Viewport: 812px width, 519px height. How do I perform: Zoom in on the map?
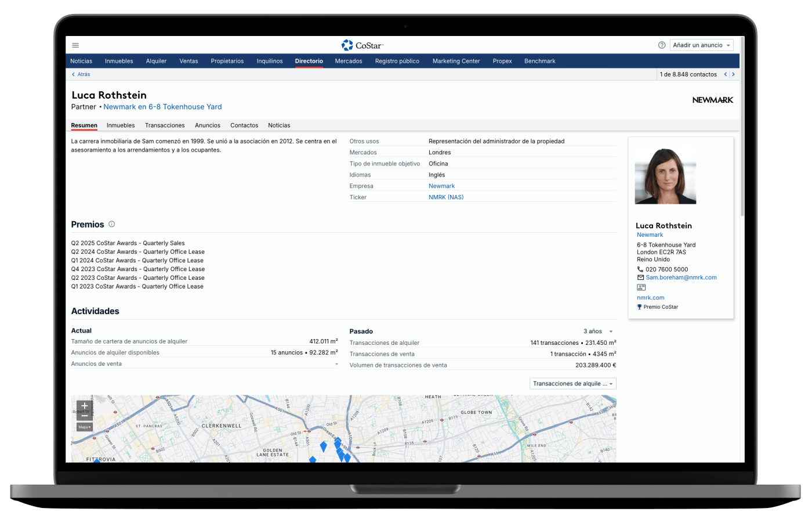point(85,406)
